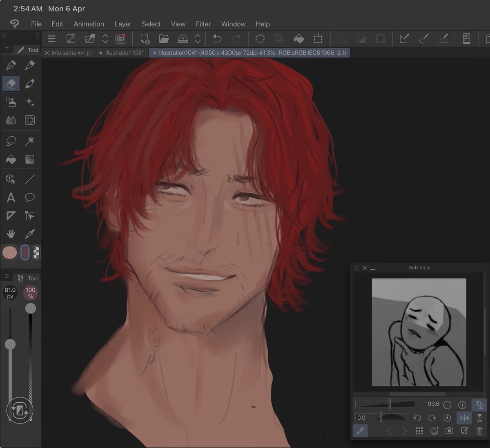Open the Animation menu
Screen dimensions: 490x448
point(89,24)
